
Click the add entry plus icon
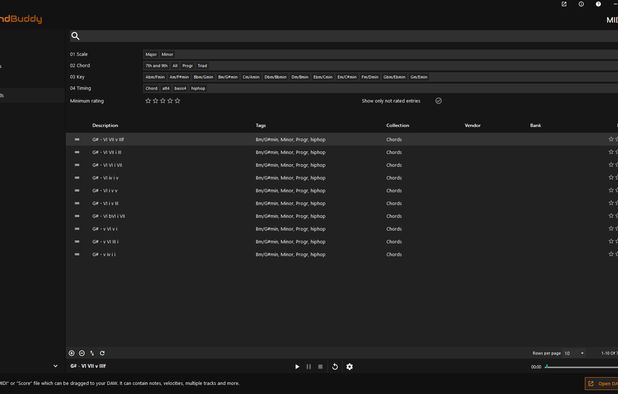pos(72,353)
